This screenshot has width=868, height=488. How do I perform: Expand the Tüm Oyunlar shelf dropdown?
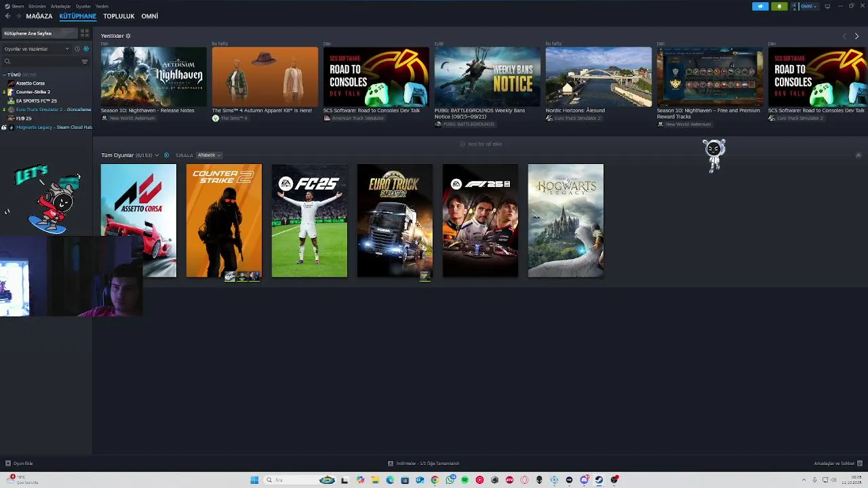click(x=157, y=155)
